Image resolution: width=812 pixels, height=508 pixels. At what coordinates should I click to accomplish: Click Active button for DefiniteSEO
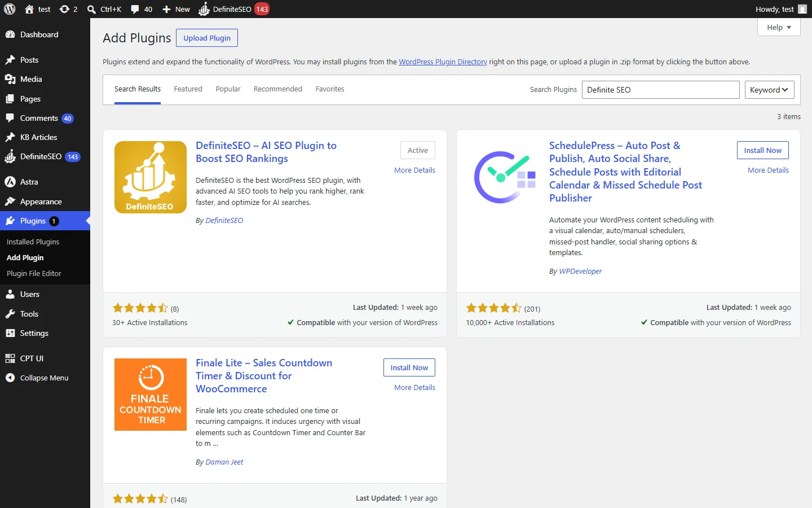(418, 150)
